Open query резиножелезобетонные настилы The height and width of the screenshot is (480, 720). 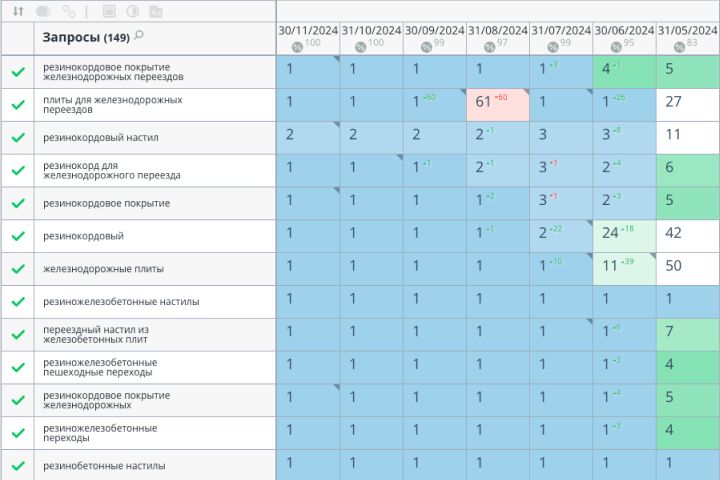tap(121, 302)
